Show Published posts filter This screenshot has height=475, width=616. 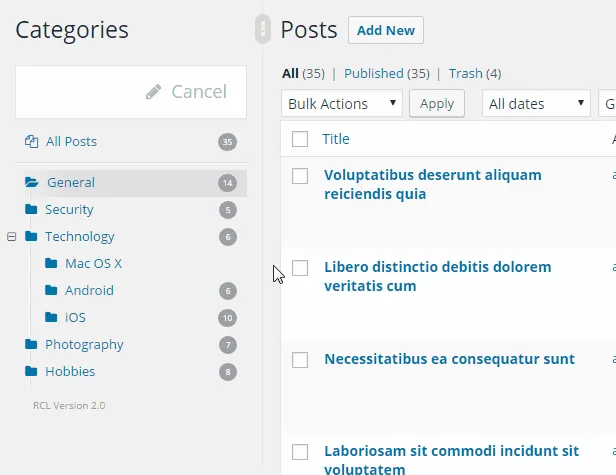373,73
